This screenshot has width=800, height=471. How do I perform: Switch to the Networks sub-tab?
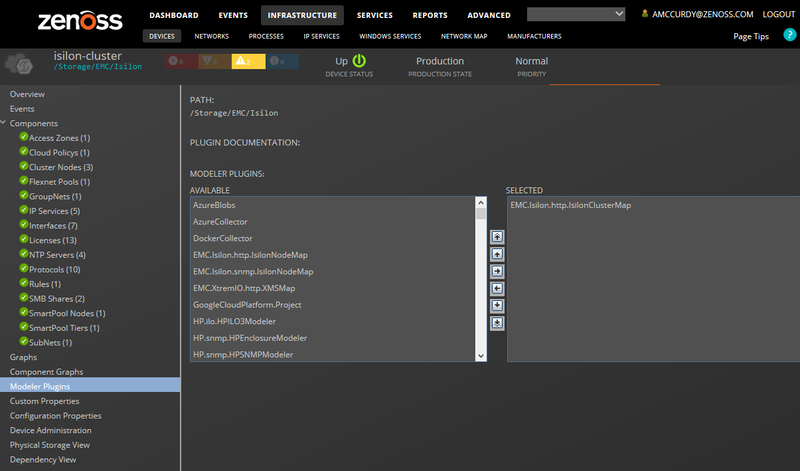pyautogui.click(x=212, y=36)
